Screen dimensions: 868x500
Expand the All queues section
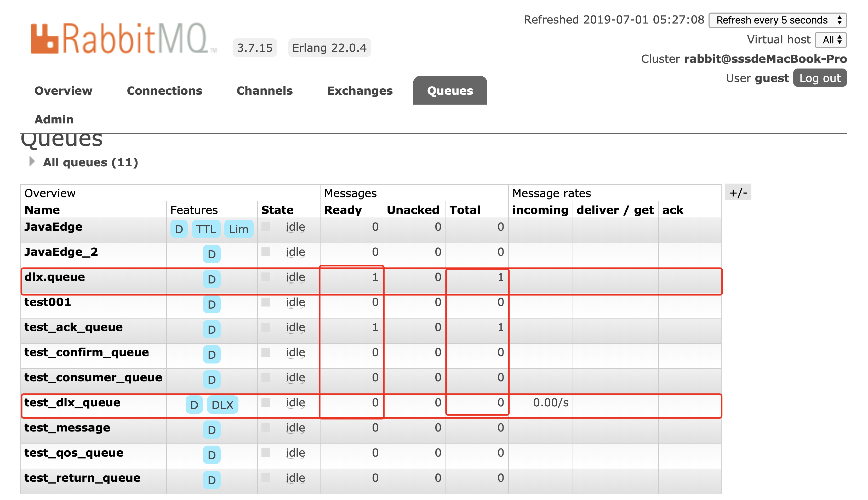point(90,162)
